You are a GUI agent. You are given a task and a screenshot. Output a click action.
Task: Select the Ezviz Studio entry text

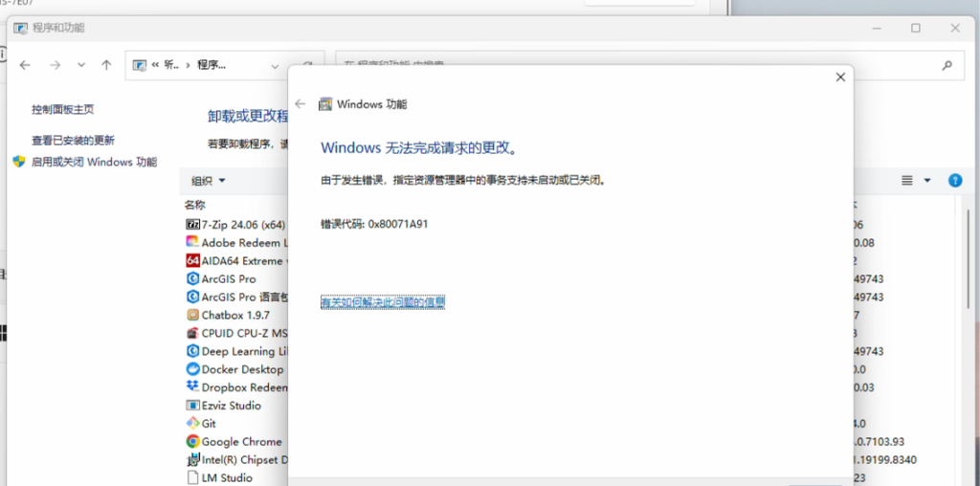pos(232,406)
